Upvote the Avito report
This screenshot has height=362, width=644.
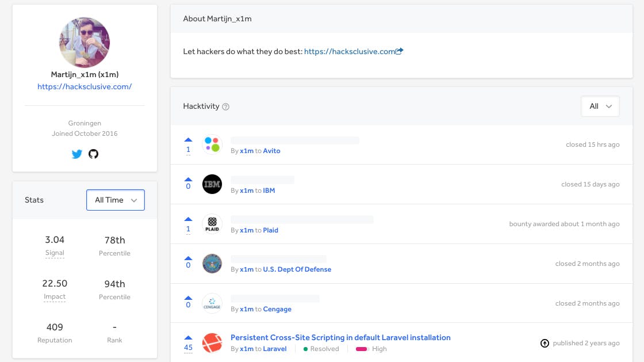188,139
